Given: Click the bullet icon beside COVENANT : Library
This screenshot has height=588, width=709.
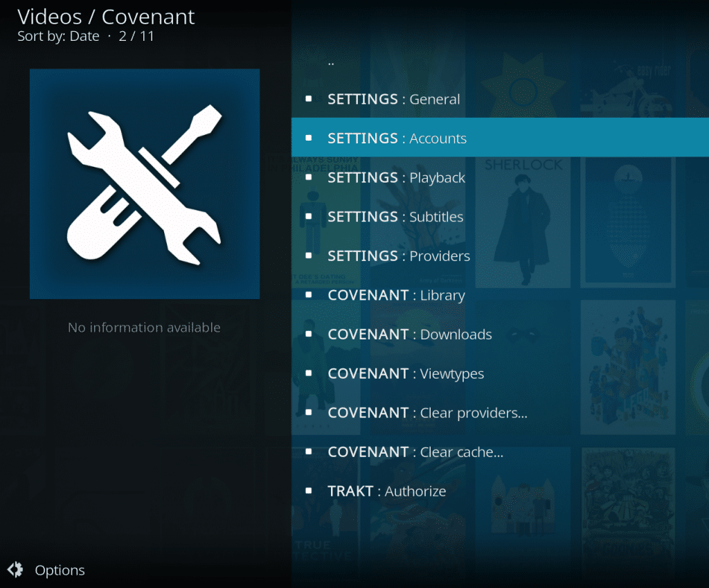Looking at the screenshot, I should click(x=309, y=295).
